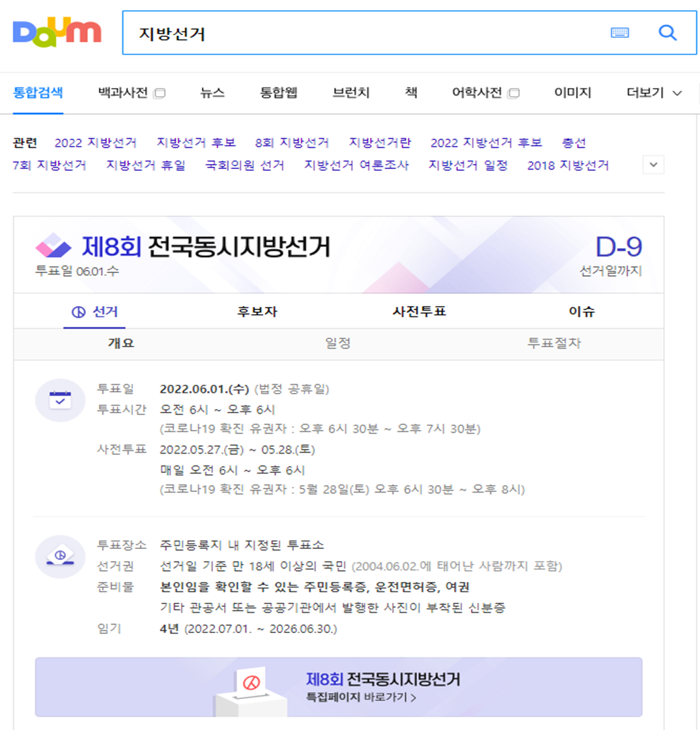Click the election ribbon logo beside 제8회

[54, 245]
